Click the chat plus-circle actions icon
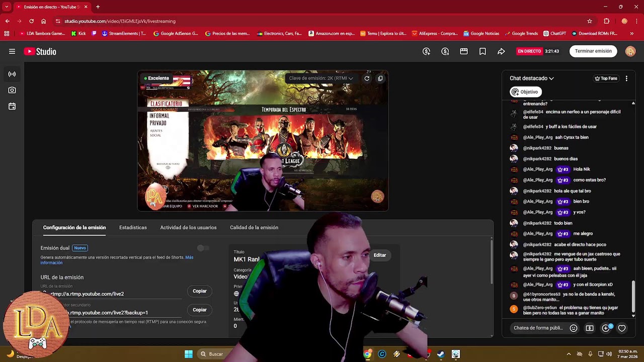Image resolution: width=644 pixels, height=362 pixels. 606,328
